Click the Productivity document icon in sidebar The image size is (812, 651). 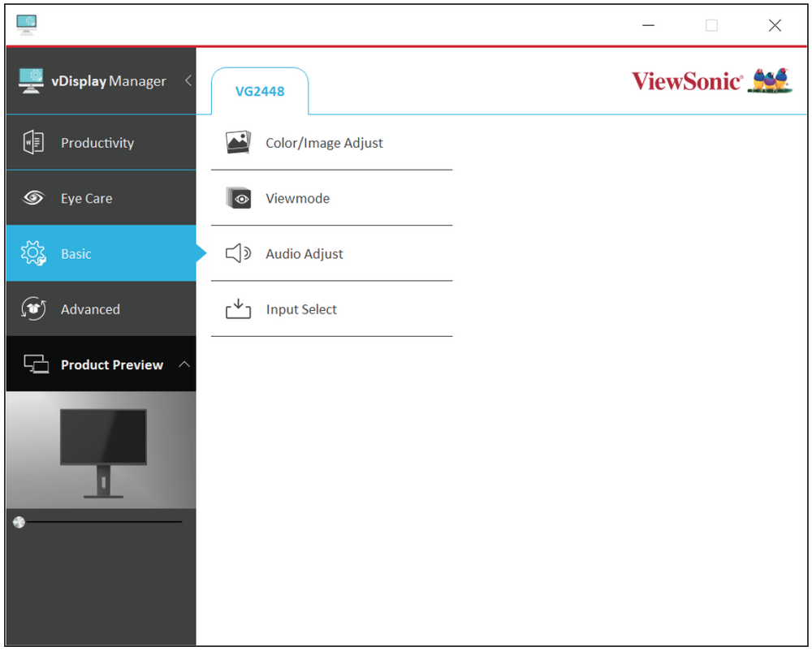[33, 142]
